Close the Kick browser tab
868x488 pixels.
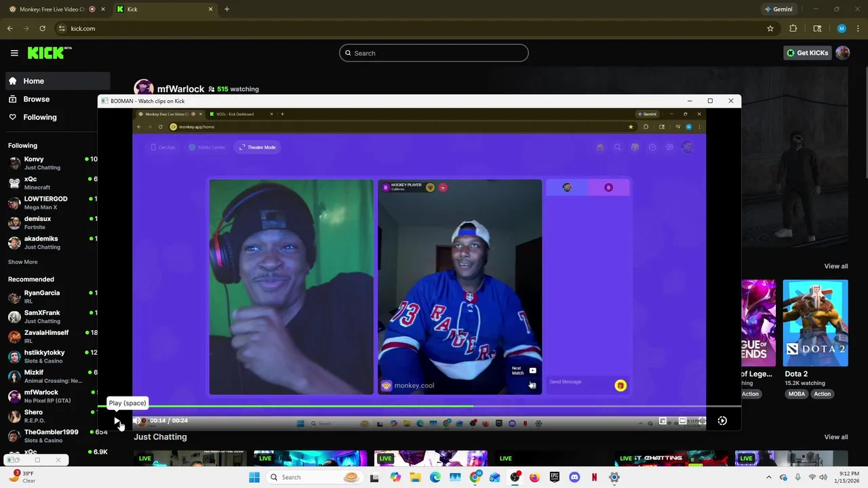(x=210, y=9)
